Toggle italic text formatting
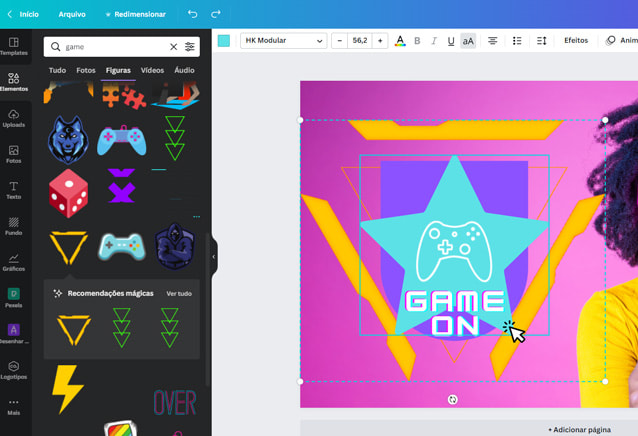This screenshot has height=436, width=638. click(434, 41)
